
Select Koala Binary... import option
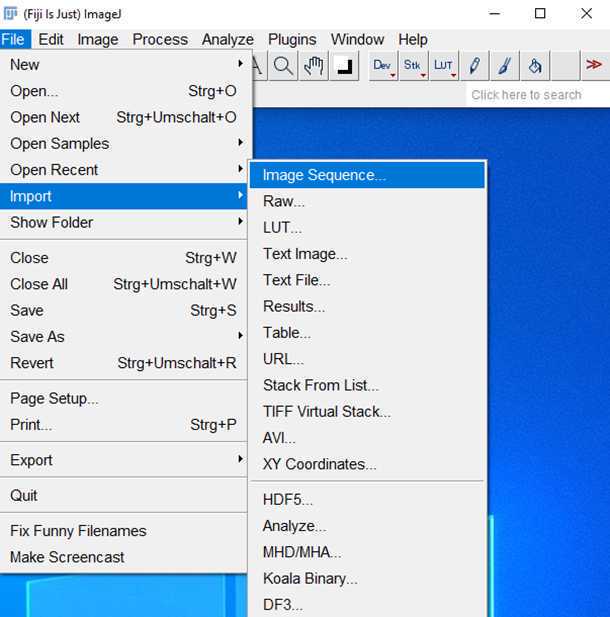367,578
